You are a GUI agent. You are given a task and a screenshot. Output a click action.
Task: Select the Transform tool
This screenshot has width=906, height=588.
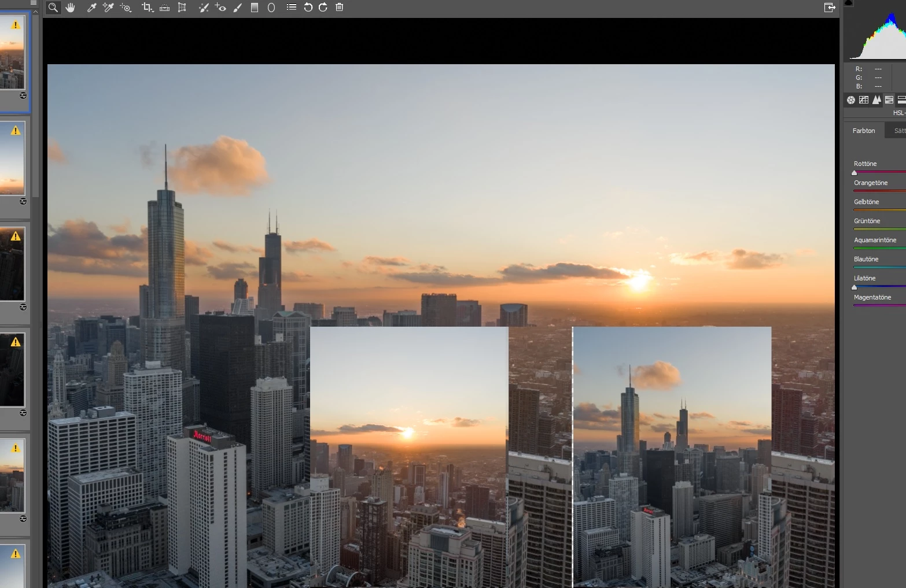[x=182, y=8]
